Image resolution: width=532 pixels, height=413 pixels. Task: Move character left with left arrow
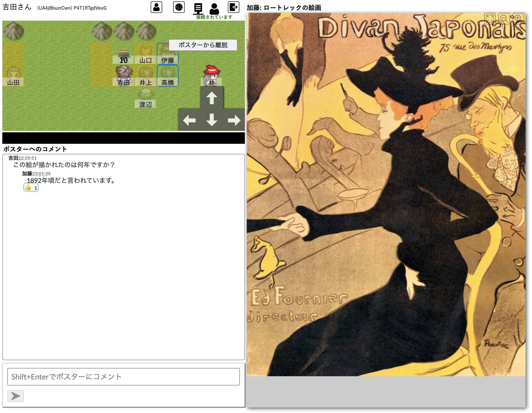(189, 120)
